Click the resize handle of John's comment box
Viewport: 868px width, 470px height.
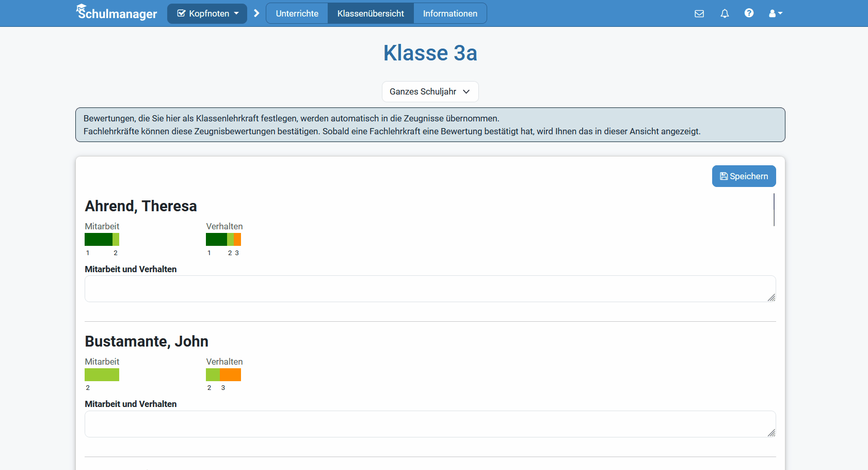pyautogui.click(x=771, y=433)
